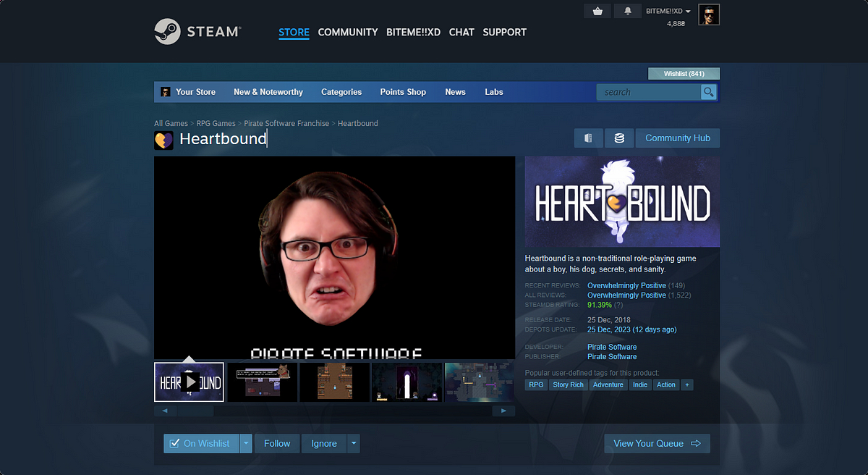Open the Community Hub button

678,138
